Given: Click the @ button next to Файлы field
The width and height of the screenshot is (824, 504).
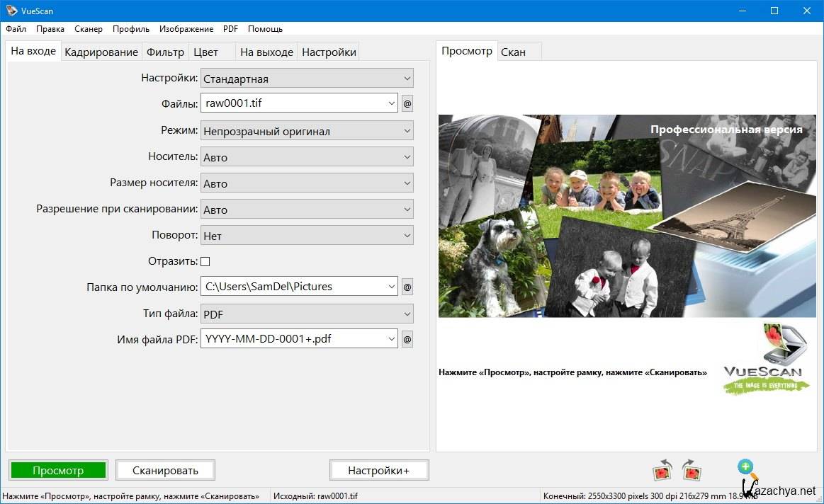Looking at the screenshot, I should [407, 103].
